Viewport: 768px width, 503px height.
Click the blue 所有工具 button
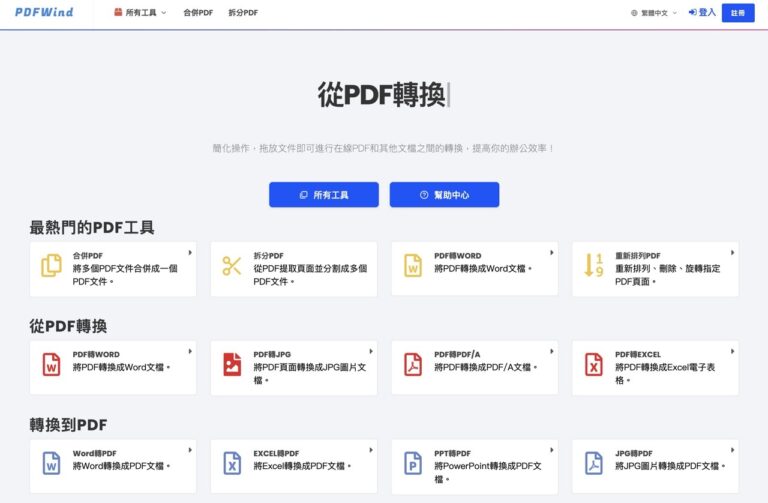click(x=324, y=194)
